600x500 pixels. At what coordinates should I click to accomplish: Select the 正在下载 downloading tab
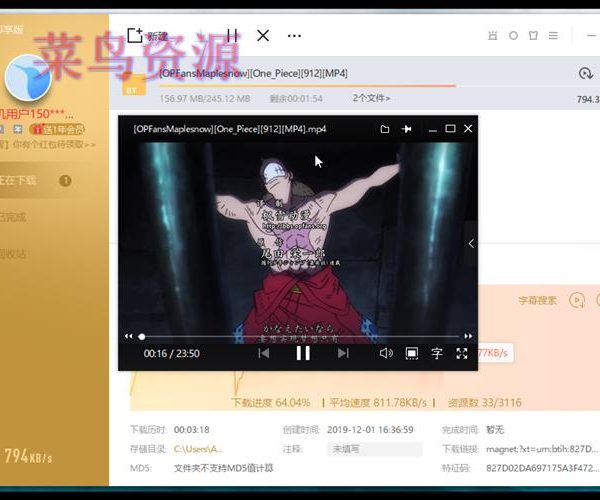click(20, 181)
